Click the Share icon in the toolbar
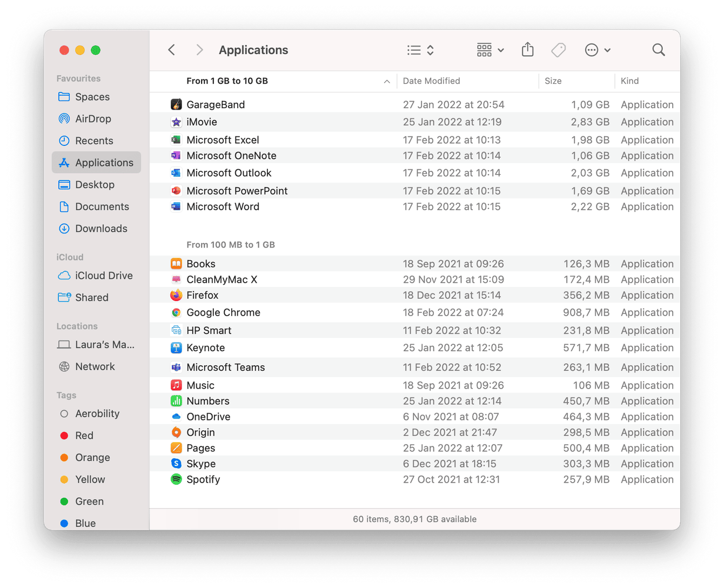The image size is (724, 588). (527, 49)
